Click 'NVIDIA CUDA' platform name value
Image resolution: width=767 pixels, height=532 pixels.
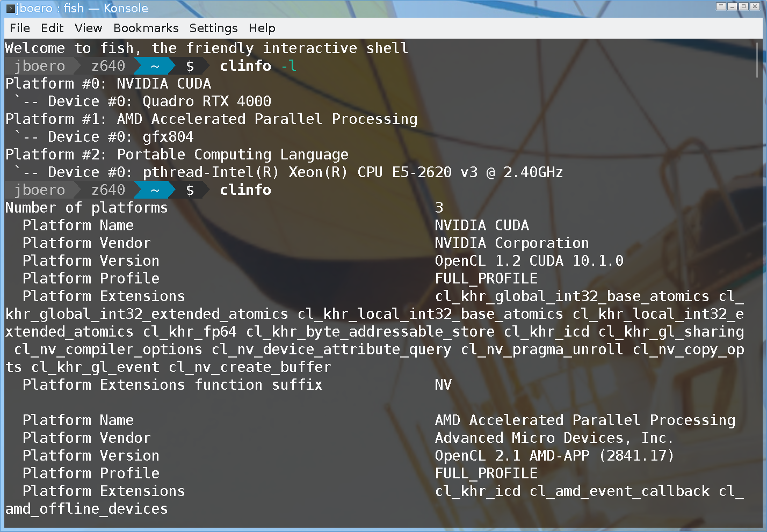tap(482, 225)
